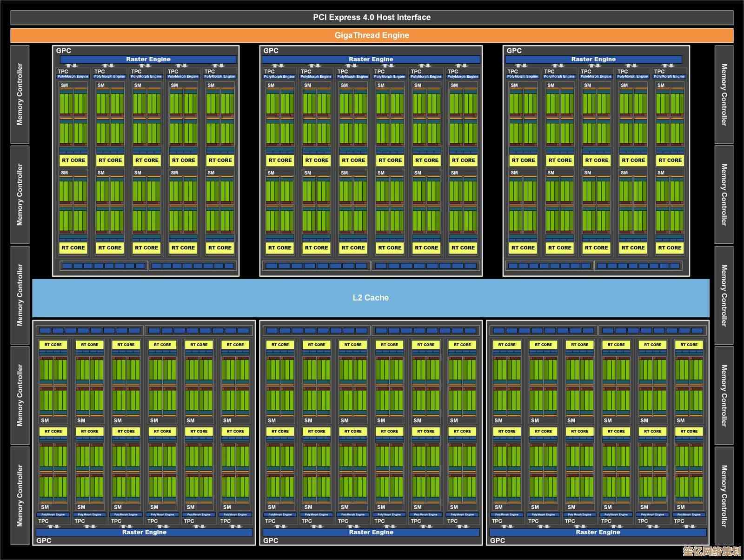Select the topmost left Memory Controller block
744x560 pixels.
coord(20,94)
